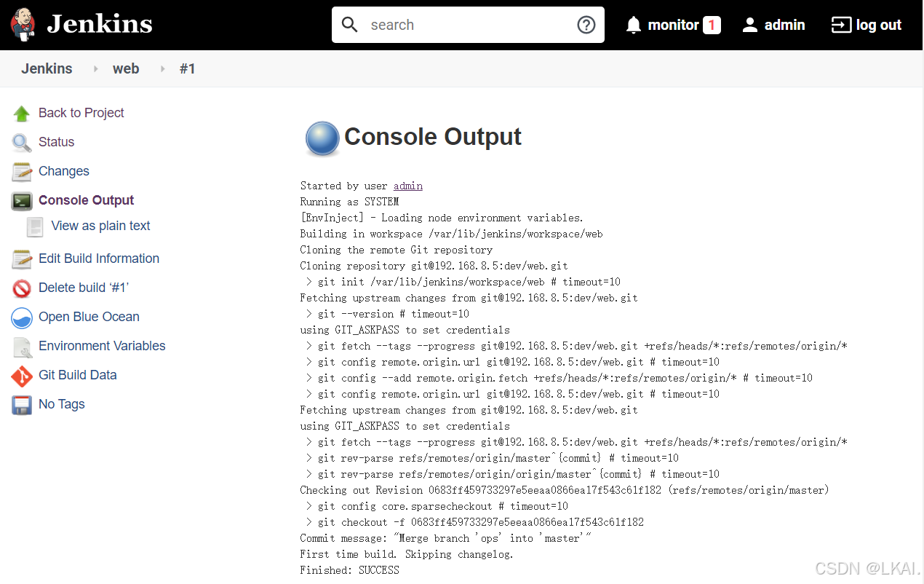This screenshot has height=584, width=924.
Task: Open Blue Ocean using its blue sphere icon
Action: [x=20, y=316]
